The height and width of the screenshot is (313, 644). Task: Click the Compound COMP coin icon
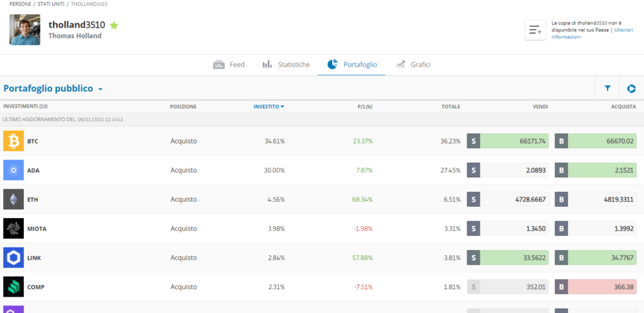pyautogui.click(x=14, y=287)
